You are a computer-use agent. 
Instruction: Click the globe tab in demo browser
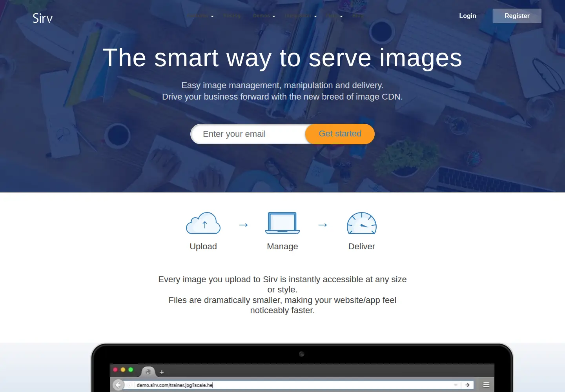(x=148, y=372)
